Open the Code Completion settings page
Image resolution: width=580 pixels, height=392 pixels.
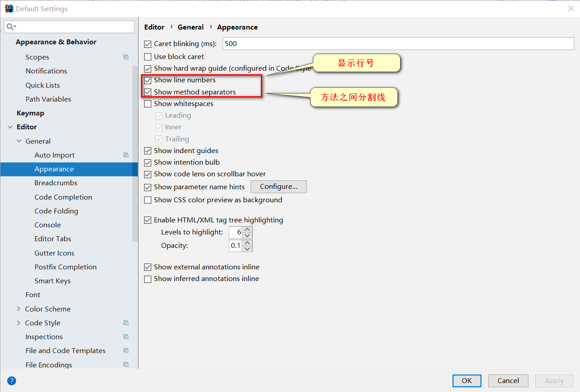[63, 197]
